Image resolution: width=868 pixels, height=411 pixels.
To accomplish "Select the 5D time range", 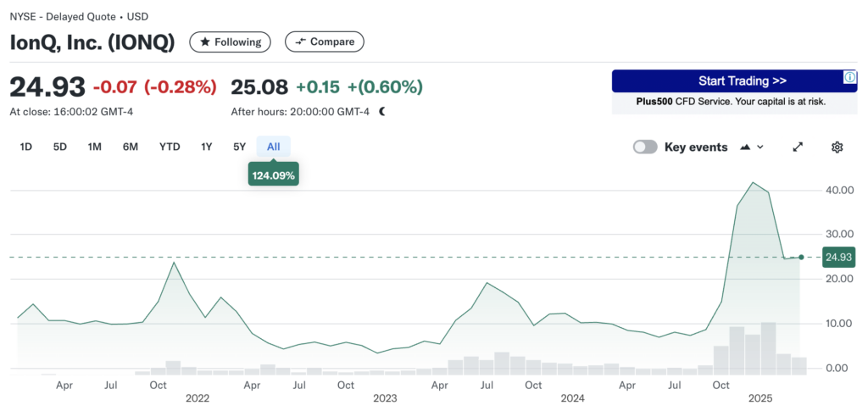I will click(x=60, y=147).
